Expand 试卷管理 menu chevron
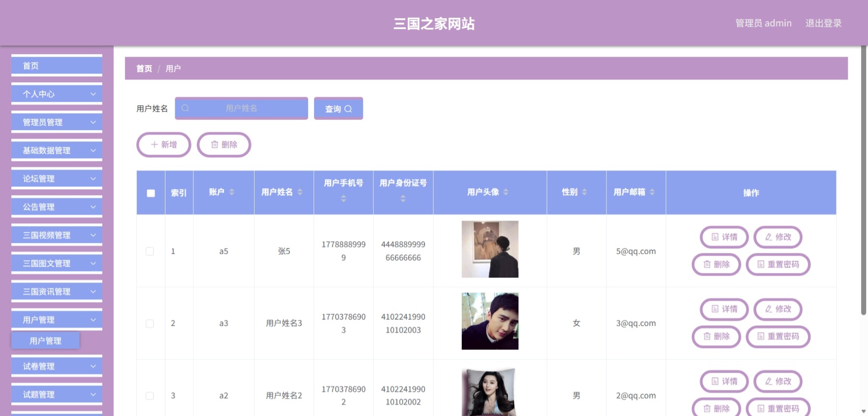The width and height of the screenshot is (868, 416). pyautogui.click(x=93, y=366)
